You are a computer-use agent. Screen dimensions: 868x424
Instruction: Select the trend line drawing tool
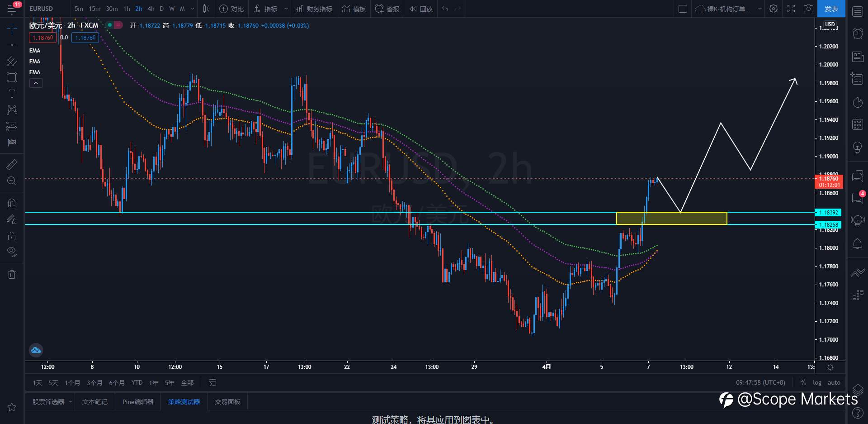coord(12,45)
